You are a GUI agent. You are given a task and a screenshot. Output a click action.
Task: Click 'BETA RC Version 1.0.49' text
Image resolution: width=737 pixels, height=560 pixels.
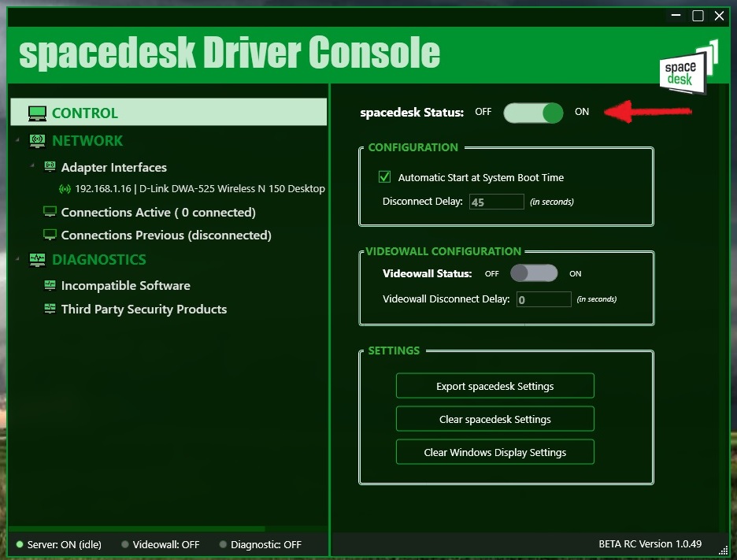(650, 544)
